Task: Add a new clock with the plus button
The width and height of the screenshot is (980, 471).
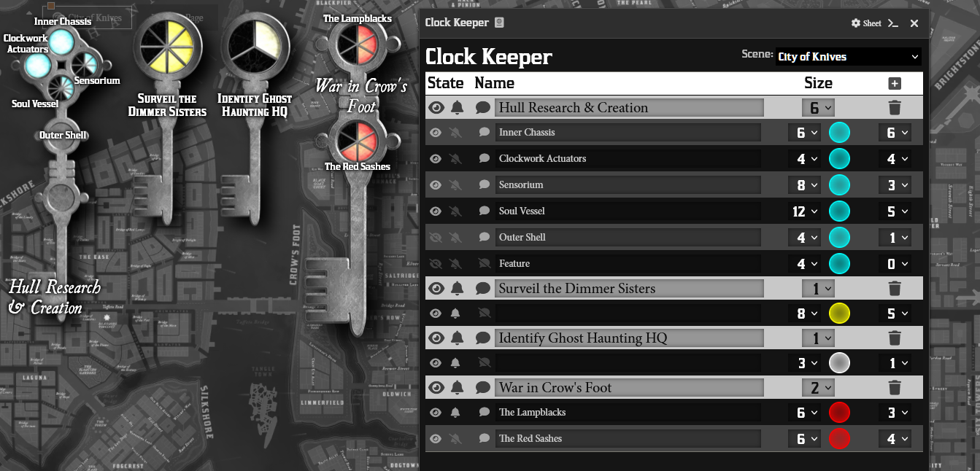Action: (895, 83)
